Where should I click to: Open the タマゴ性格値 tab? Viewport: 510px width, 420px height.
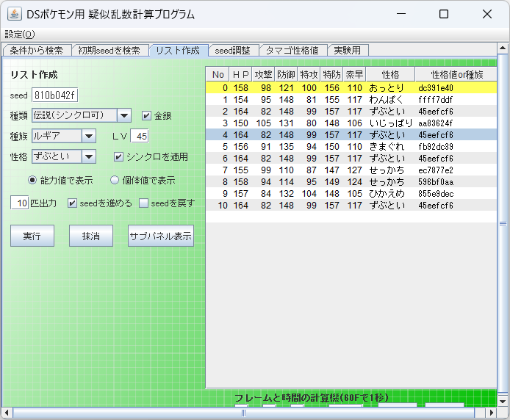[292, 51]
